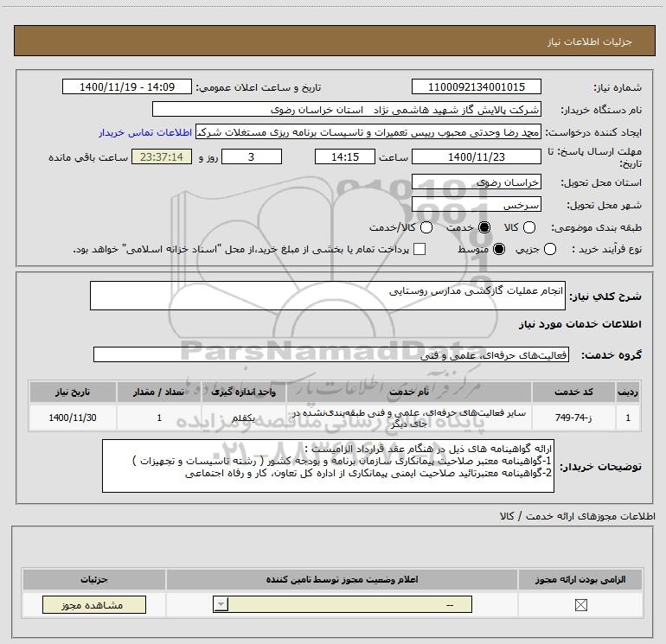Image resolution: width=666 pixels, height=644 pixels.
Task: Toggle the الزامی بودن ارائه مجوز checkbox
Action: (580, 605)
